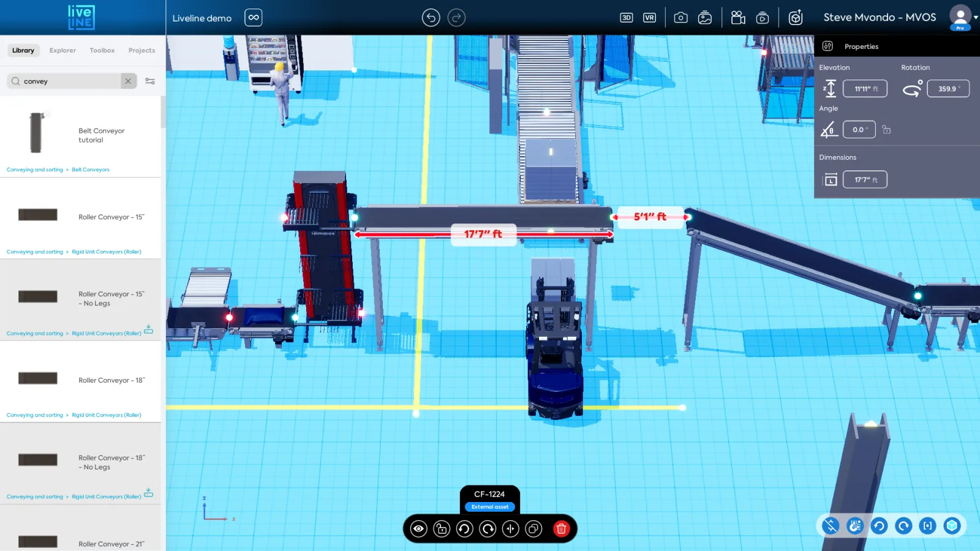Viewport: 980px width, 551px height.
Task: Click the dimensions width icon
Action: point(830,179)
